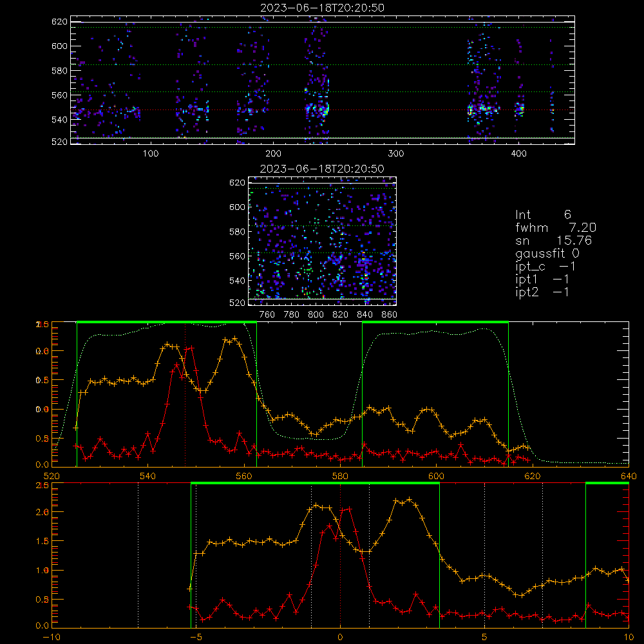This screenshot has height=644, width=644.
Task: Click the 'ipt2 -1' parameter line
Action: pyautogui.click(x=542, y=292)
